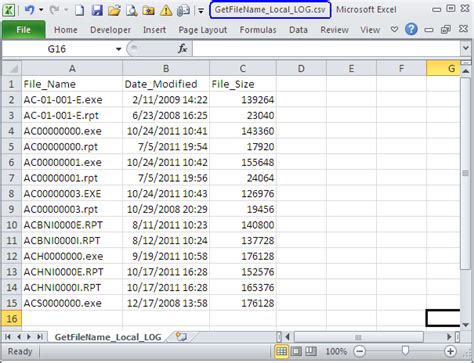Image resolution: width=474 pixels, height=363 pixels.
Task: Click the File_Name header cell
Action: [x=72, y=84]
